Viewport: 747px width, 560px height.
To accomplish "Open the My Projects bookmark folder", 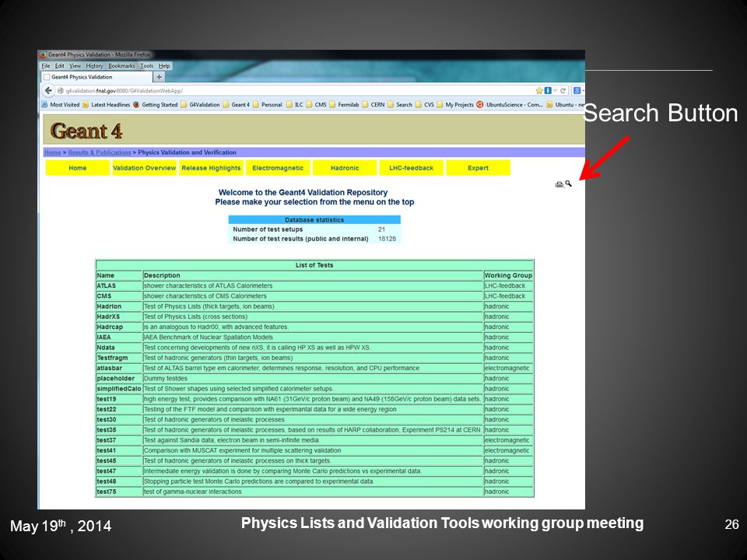I will click(x=455, y=105).
